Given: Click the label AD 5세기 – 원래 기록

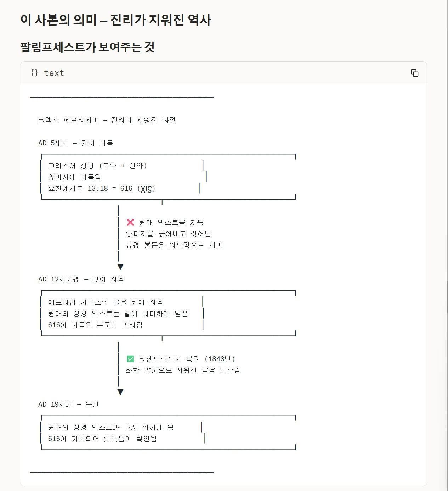Looking at the screenshot, I should tap(75, 143).
